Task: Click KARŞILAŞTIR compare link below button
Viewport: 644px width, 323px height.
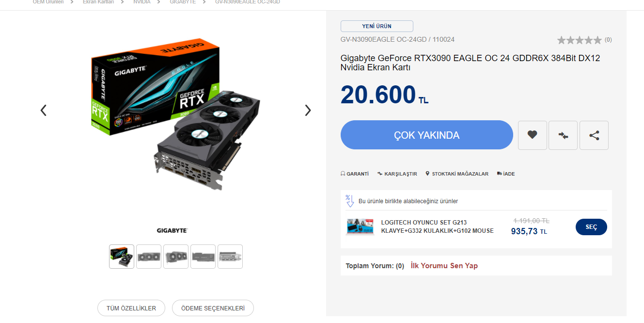Action: [397, 174]
